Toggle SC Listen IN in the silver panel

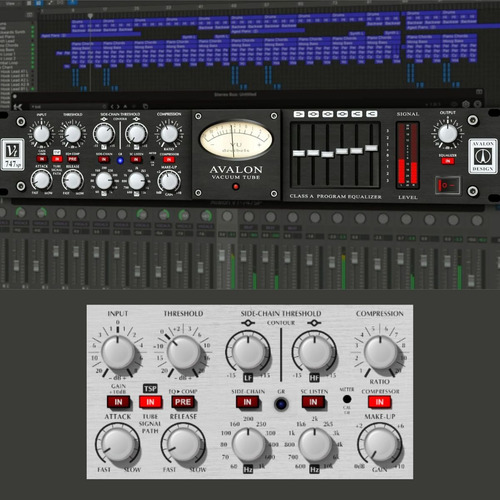pos(313,402)
